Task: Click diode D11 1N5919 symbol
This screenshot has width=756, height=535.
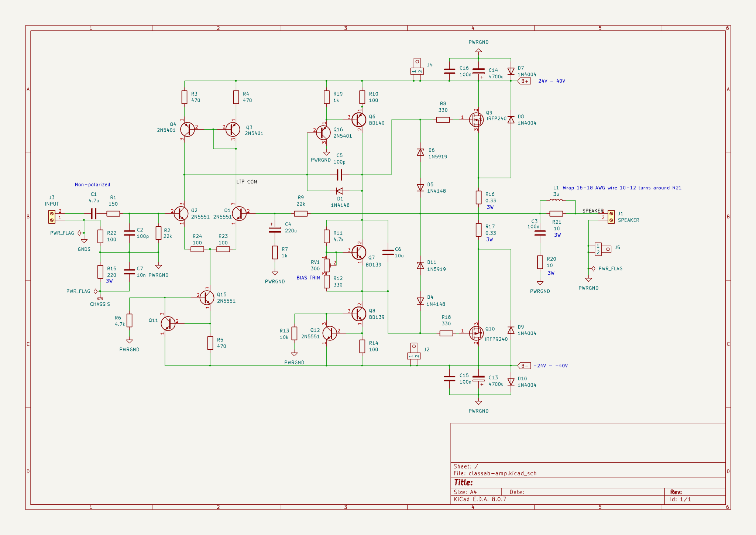Action: (x=420, y=265)
